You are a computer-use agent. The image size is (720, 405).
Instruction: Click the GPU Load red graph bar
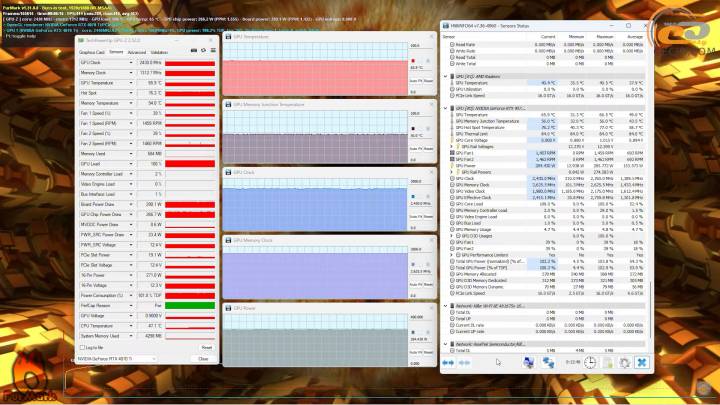coord(190,164)
